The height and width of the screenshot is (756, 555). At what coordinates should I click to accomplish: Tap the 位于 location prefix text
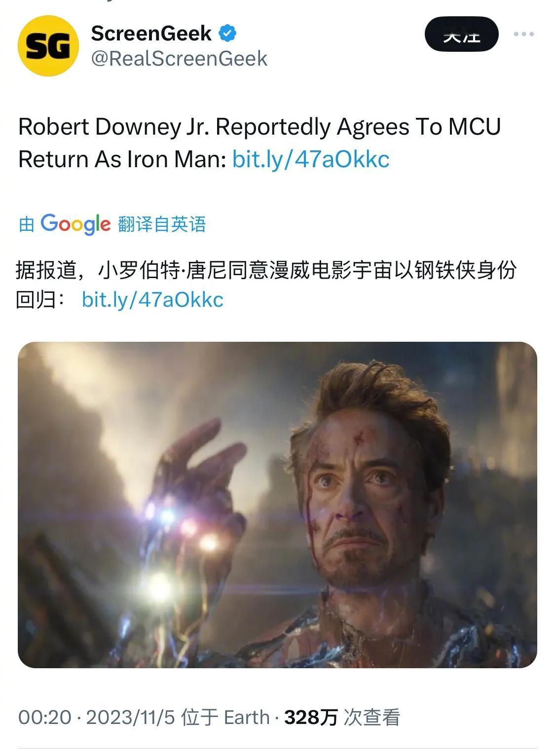(199, 718)
